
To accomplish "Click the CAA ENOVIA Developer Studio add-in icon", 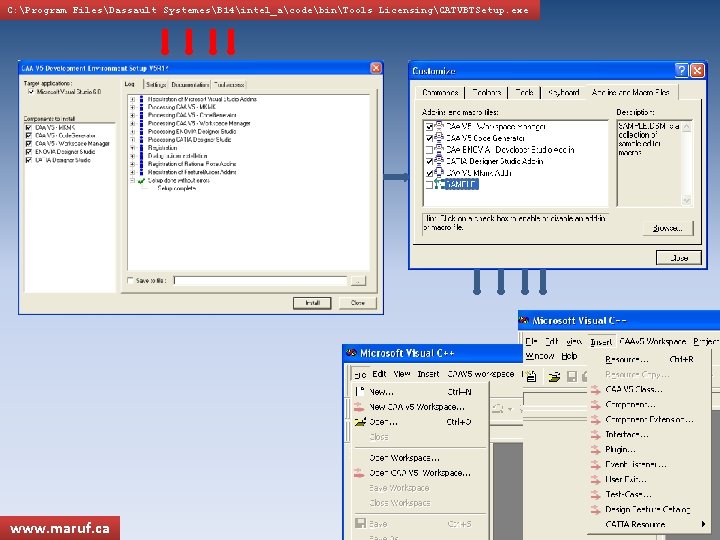I will [439, 149].
